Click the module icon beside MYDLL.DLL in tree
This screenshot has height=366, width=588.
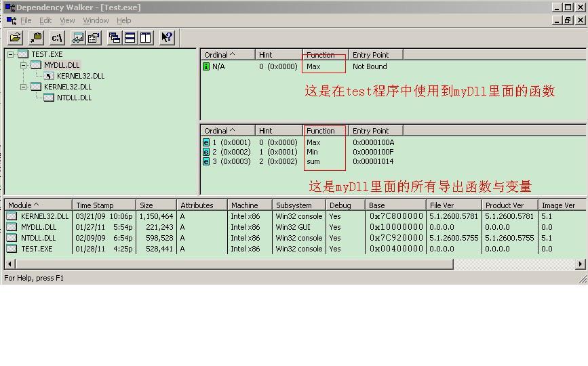click(x=36, y=65)
